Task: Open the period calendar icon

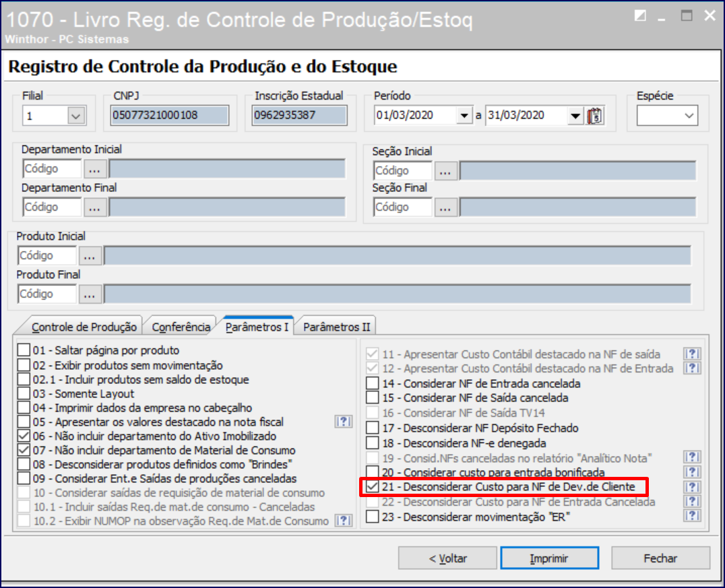Action: (x=594, y=116)
